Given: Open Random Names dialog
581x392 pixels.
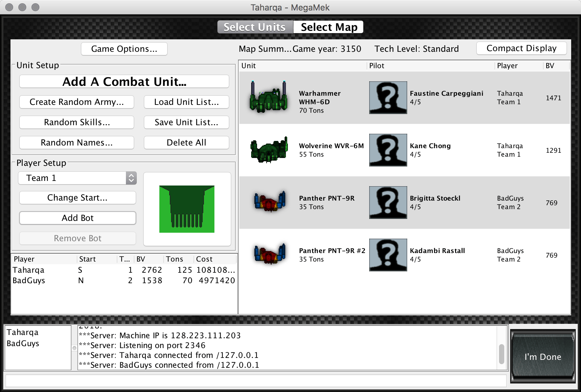Looking at the screenshot, I should (x=77, y=143).
